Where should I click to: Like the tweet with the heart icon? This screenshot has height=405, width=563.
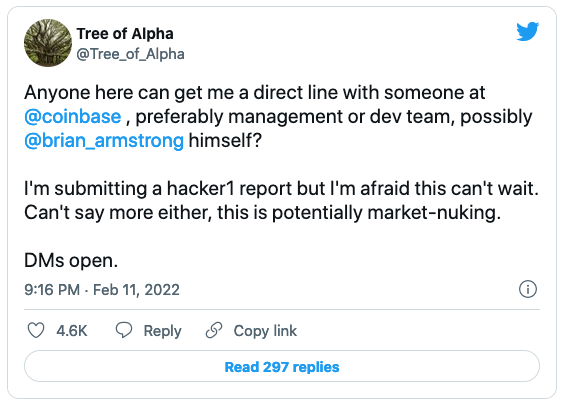click(36, 330)
